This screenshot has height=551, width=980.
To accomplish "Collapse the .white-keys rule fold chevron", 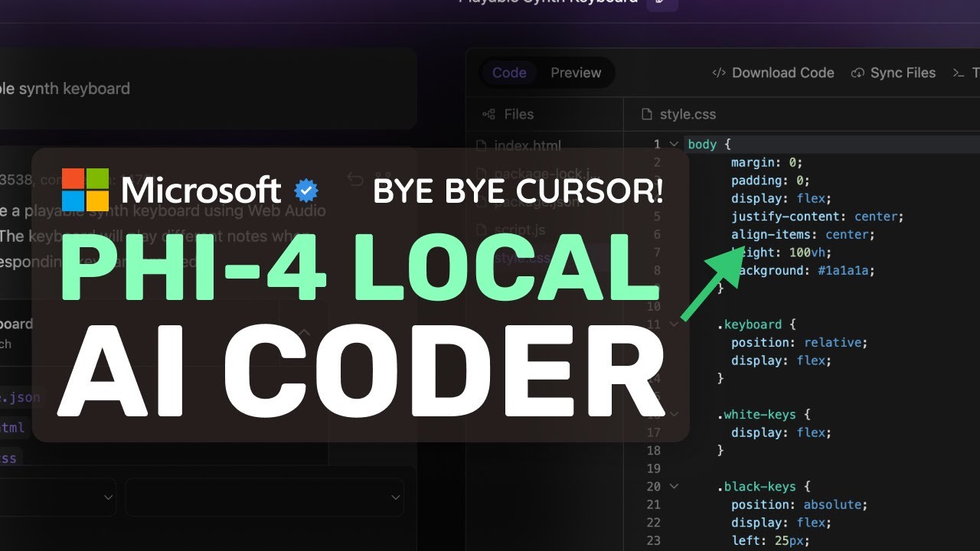I will [674, 414].
